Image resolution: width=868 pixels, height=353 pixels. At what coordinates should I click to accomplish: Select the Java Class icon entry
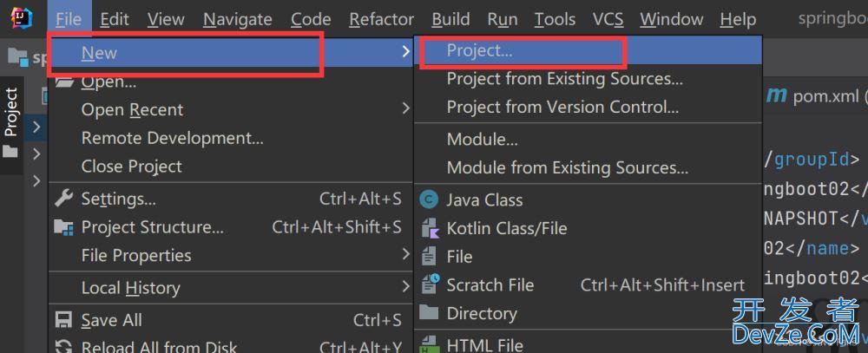(429, 199)
